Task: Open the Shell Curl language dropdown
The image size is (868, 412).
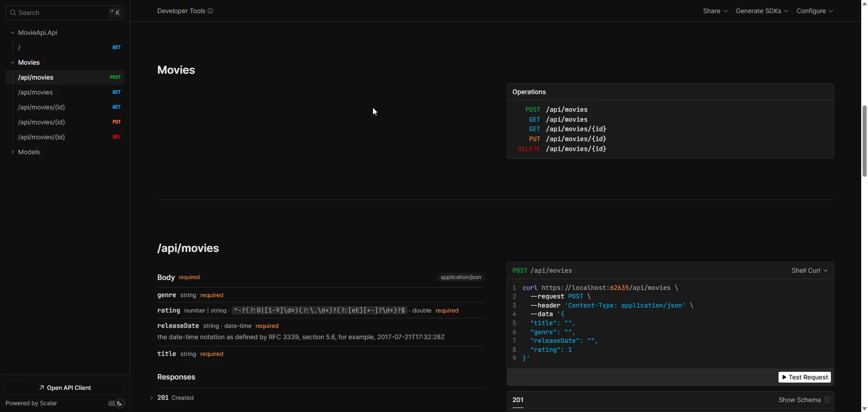Action: coord(810,270)
